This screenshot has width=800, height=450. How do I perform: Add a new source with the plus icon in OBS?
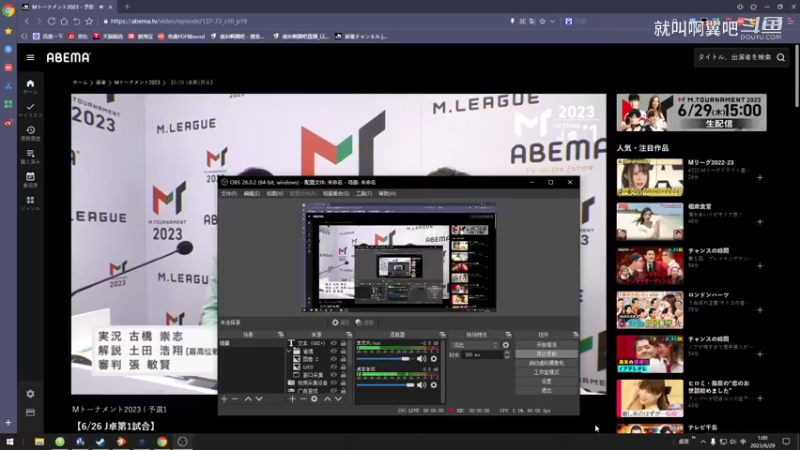tap(292, 398)
